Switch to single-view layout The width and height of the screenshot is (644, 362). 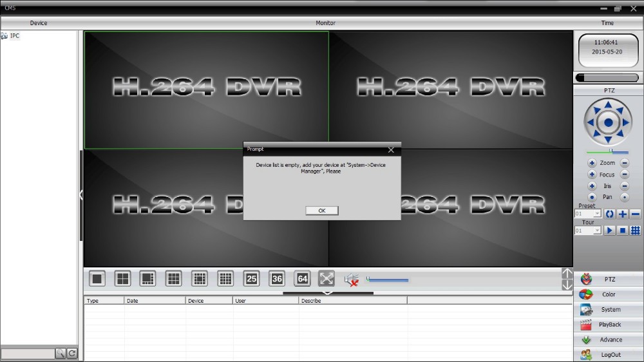click(97, 278)
